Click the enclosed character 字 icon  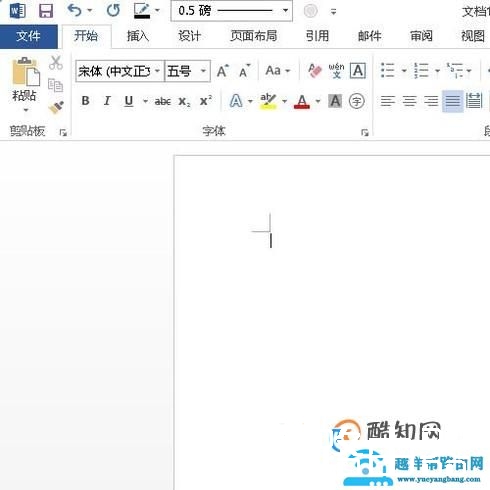357,101
